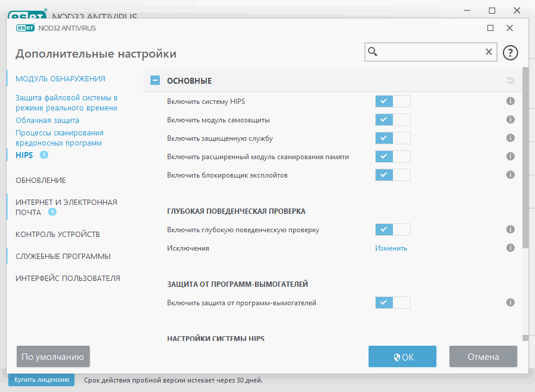Click the info icon next to Включить систему HIPS
The image size is (535, 392).
pos(510,101)
